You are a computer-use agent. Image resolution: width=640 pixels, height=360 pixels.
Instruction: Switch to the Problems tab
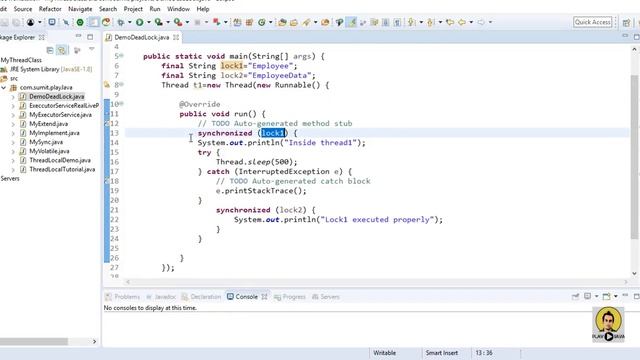coord(122,297)
